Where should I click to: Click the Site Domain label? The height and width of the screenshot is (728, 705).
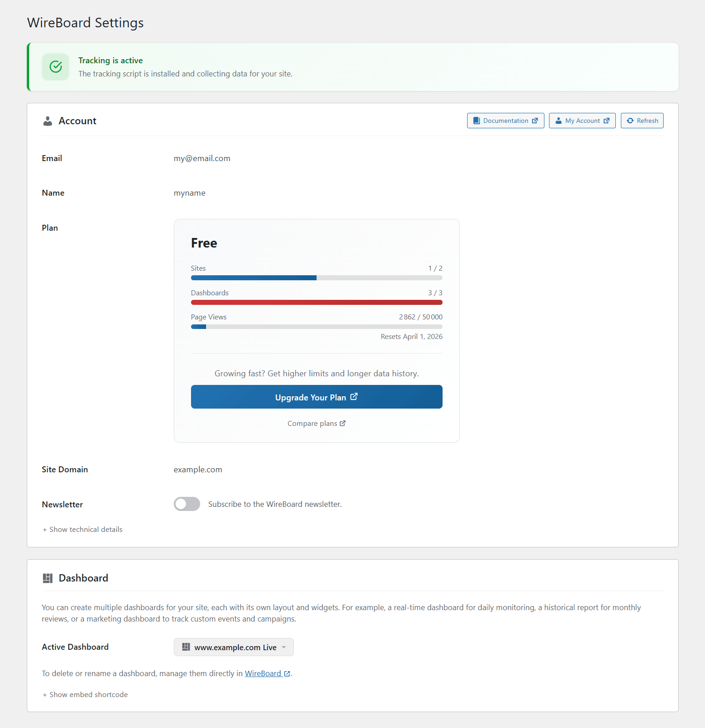(x=65, y=470)
